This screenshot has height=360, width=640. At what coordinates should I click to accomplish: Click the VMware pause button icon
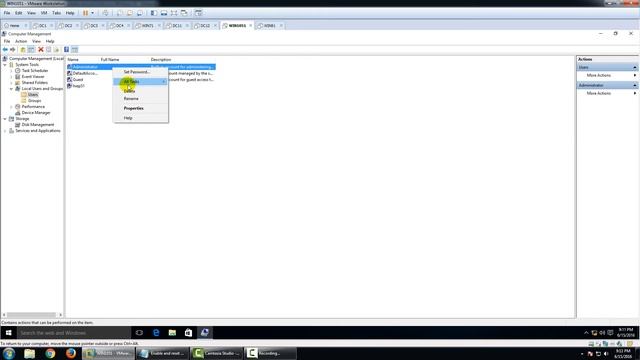coord(85,13)
